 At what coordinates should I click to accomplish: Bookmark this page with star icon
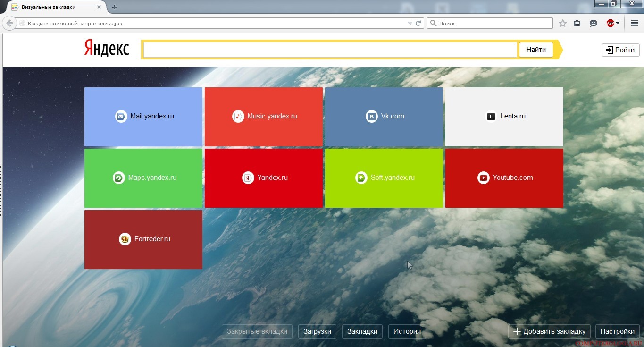pyautogui.click(x=562, y=23)
